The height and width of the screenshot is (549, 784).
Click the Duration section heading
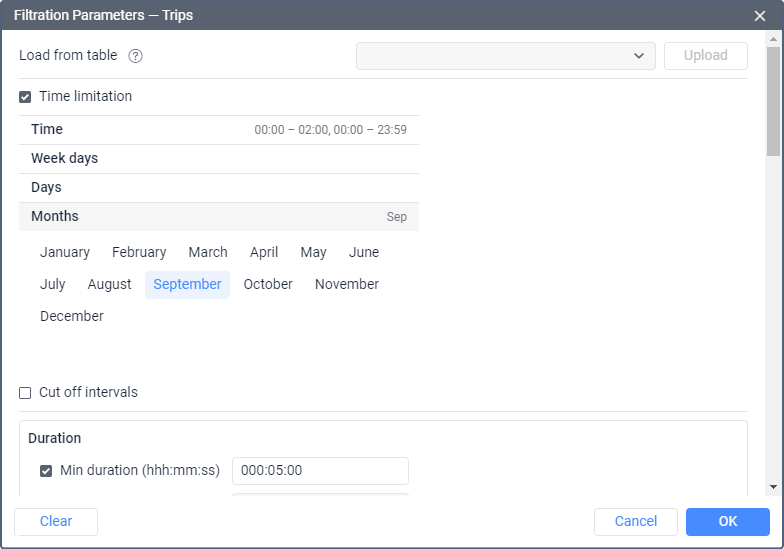point(54,438)
